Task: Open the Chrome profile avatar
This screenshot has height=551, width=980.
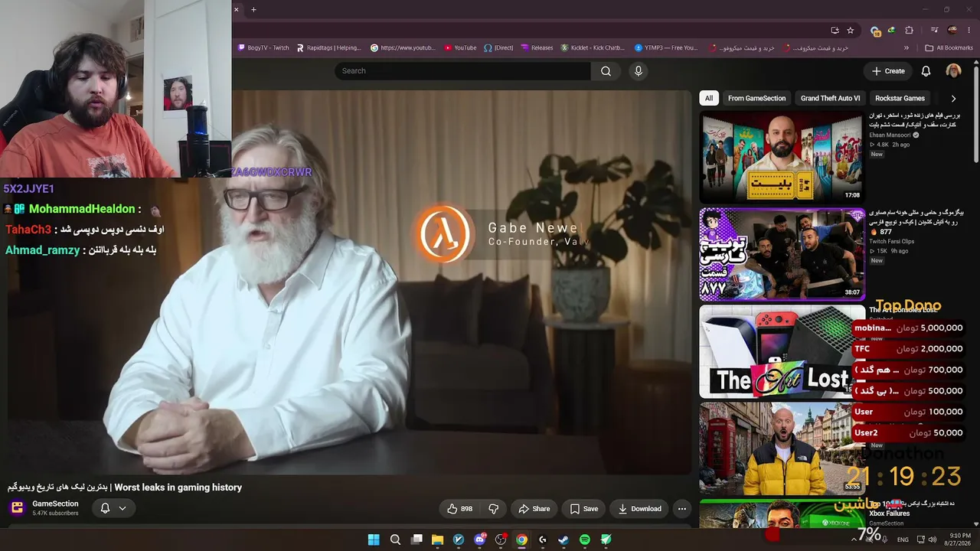Action: 952,31
